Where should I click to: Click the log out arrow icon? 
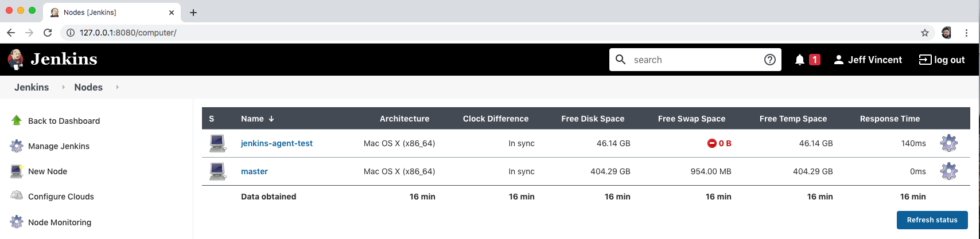(925, 60)
